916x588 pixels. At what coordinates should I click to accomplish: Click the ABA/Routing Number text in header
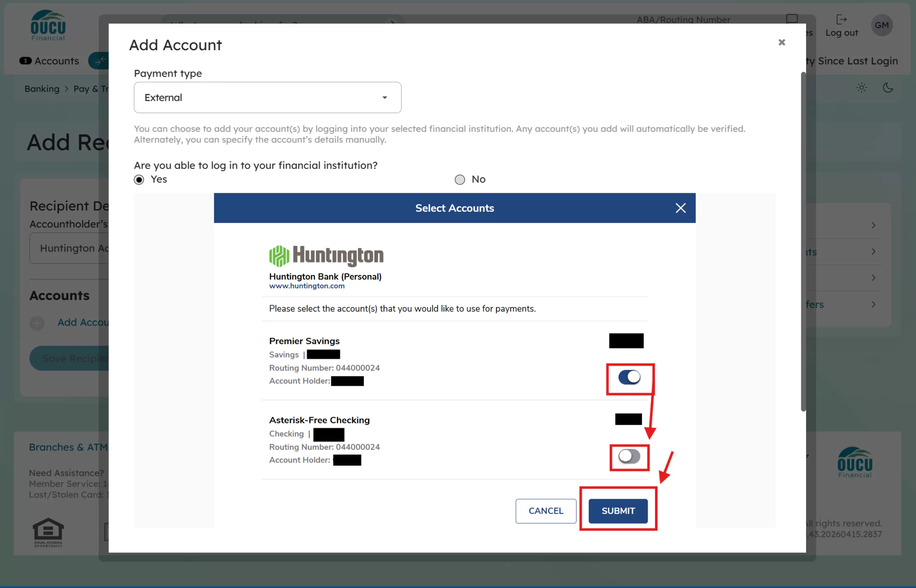tap(683, 20)
